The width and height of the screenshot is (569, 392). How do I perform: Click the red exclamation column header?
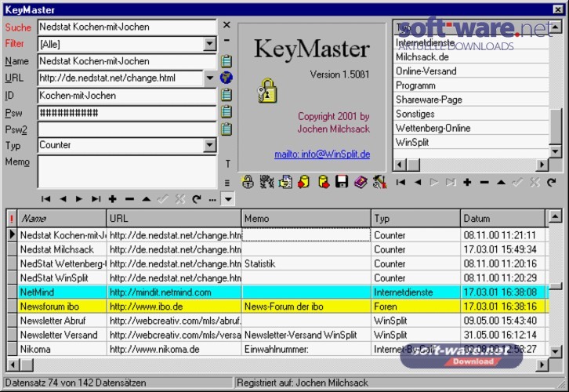point(12,218)
